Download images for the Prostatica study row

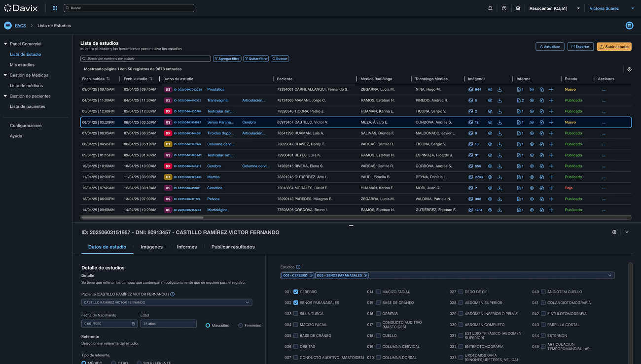499,90
